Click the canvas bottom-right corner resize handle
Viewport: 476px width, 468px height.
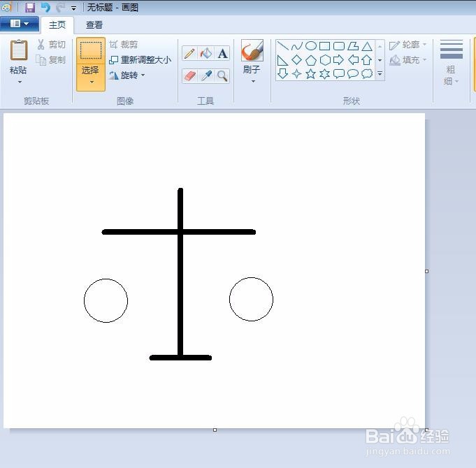427,430
